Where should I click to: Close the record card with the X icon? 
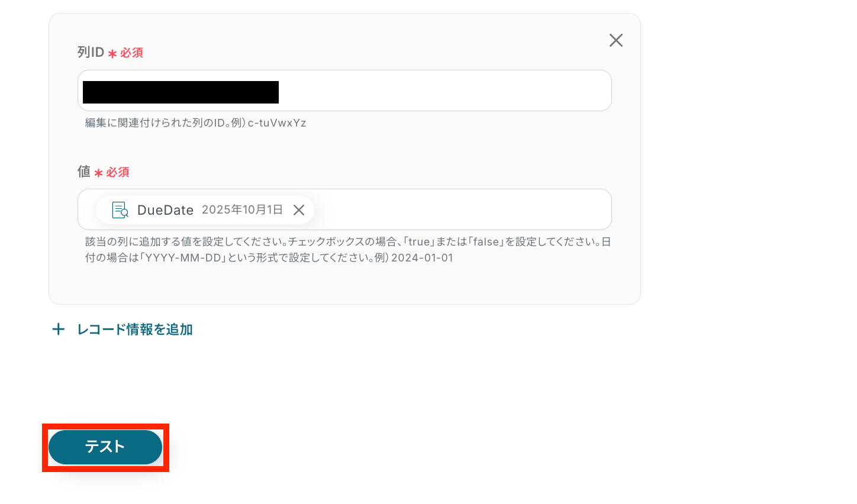coord(616,40)
